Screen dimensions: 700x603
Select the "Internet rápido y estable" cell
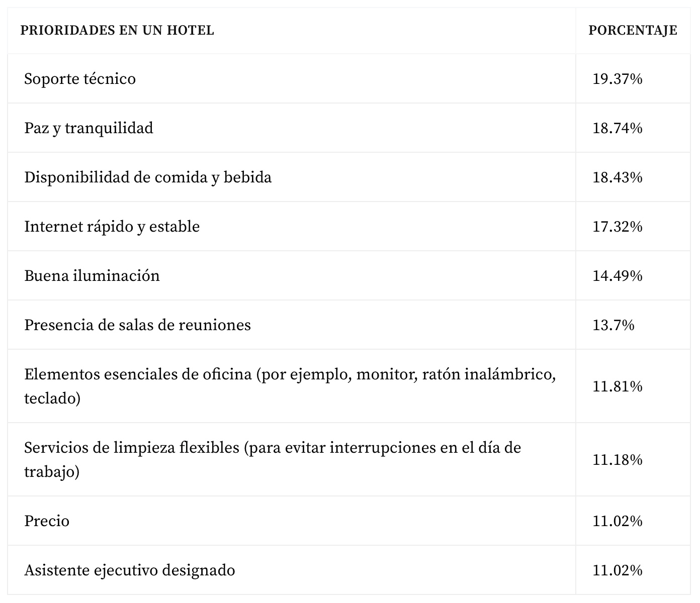tap(112, 227)
